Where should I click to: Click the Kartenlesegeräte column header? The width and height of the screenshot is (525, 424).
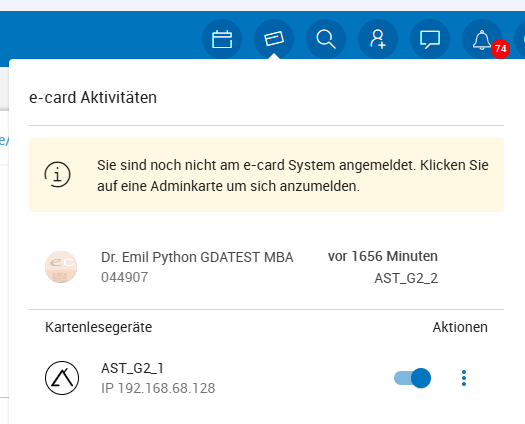click(98, 327)
